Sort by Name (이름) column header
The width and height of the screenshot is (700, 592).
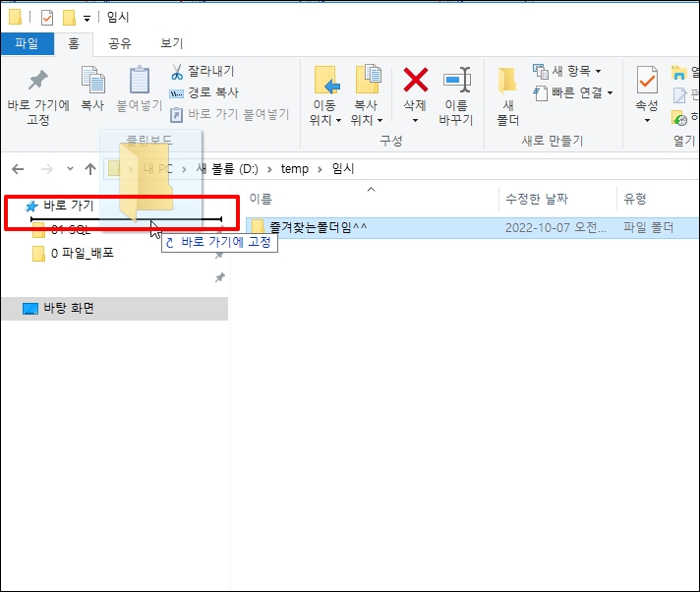click(261, 199)
